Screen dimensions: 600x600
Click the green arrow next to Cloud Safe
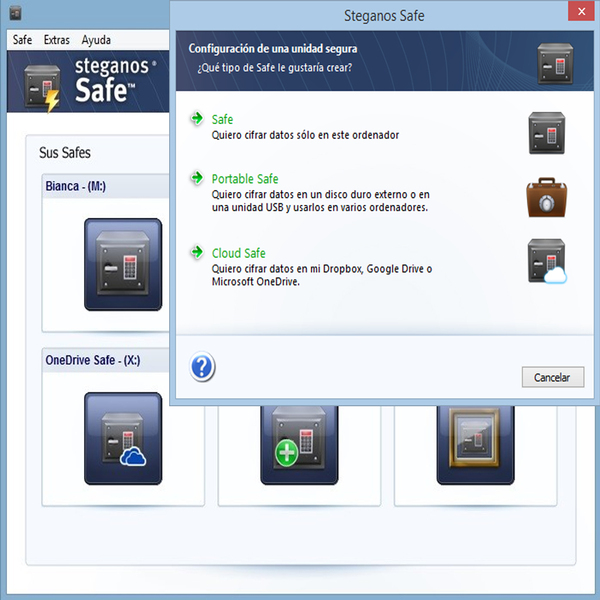(x=197, y=252)
